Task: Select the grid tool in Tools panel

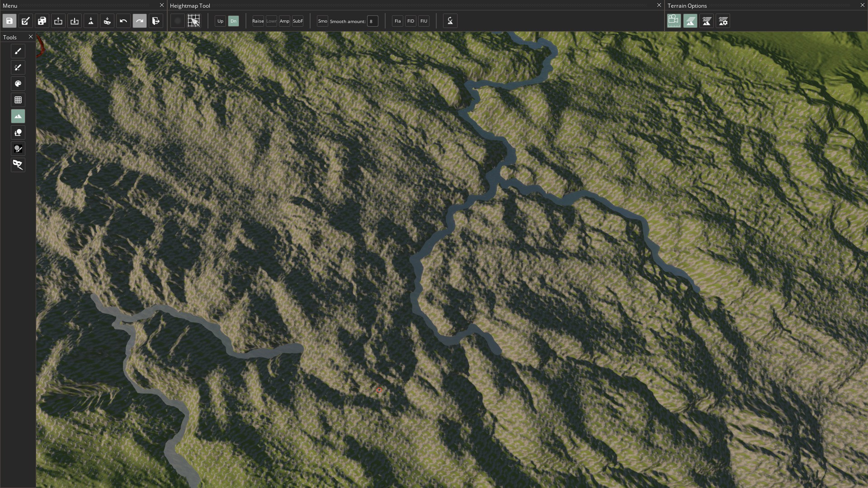Action: click(x=18, y=100)
